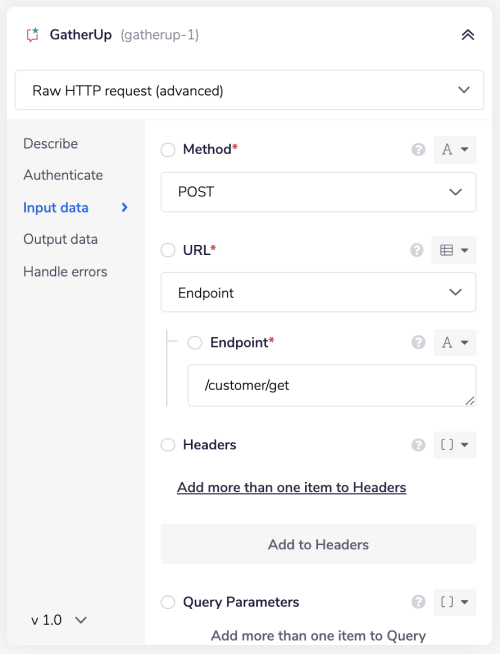Change Method field data type selector
Image resolution: width=500 pixels, height=654 pixels.
point(455,149)
